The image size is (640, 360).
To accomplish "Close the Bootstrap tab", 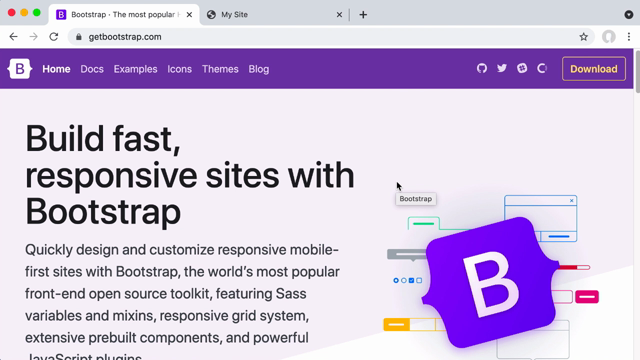I will click(x=189, y=15).
